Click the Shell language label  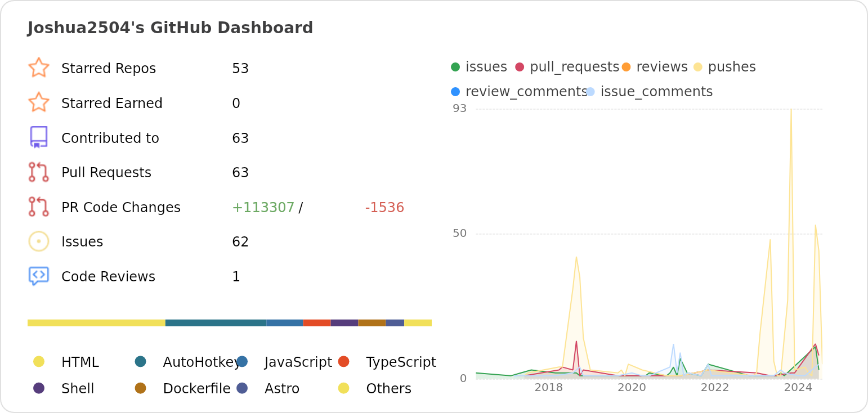[78, 389]
